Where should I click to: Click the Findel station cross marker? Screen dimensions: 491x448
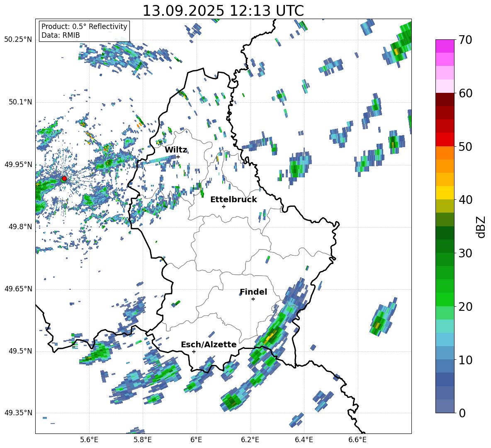point(253,299)
